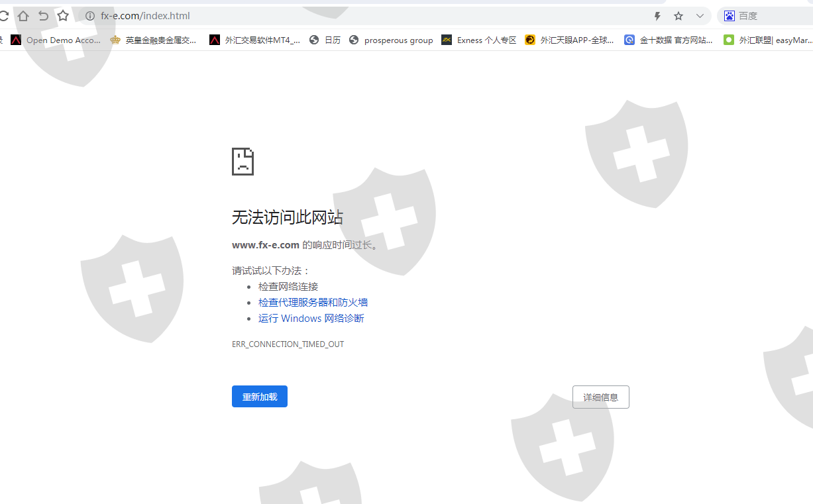Open the 英皇金融贵金属交... bookmark
This screenshot has width=813, height=504.
153,40
